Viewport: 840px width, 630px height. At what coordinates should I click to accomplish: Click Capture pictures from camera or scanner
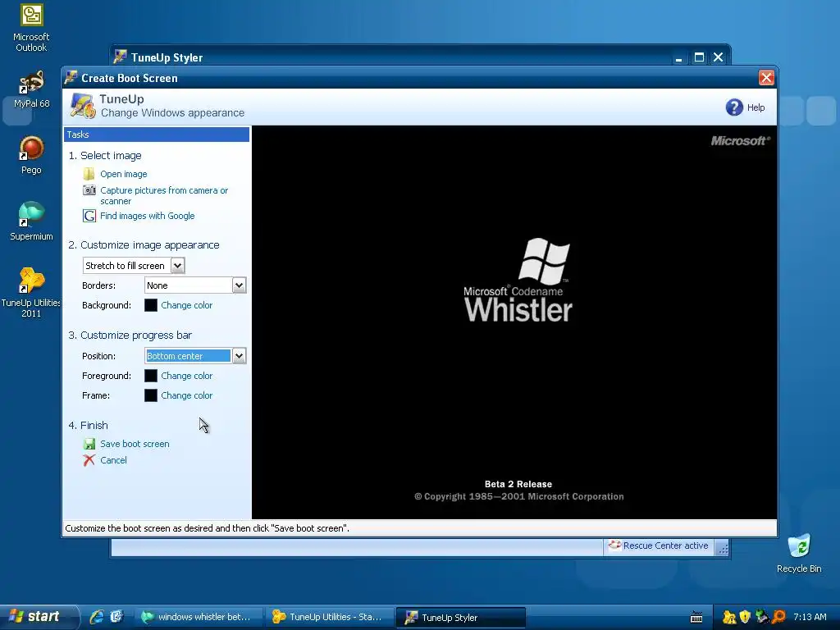[164, 195]
